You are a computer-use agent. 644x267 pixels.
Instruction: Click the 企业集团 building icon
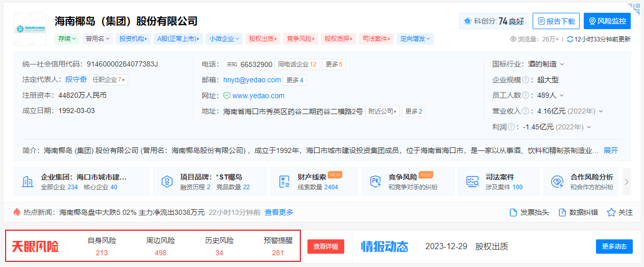pyautogui.click(x=28, y=182)
